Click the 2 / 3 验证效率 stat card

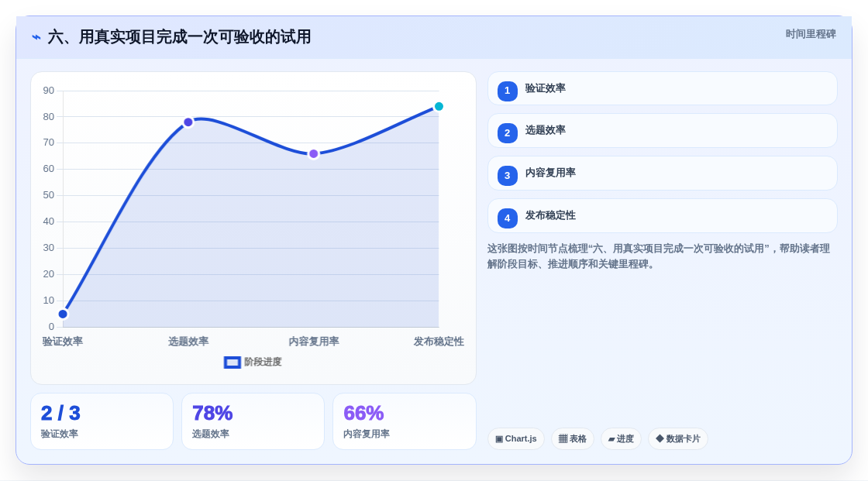click(102, 421)
